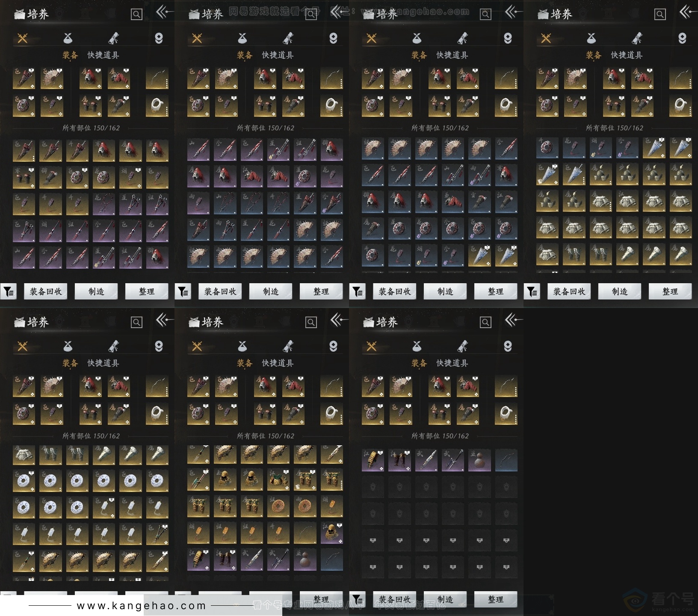Viewport: 698px width, 616px height.
Task: Select pouch category icon in top-left panel
Action: 68,38
